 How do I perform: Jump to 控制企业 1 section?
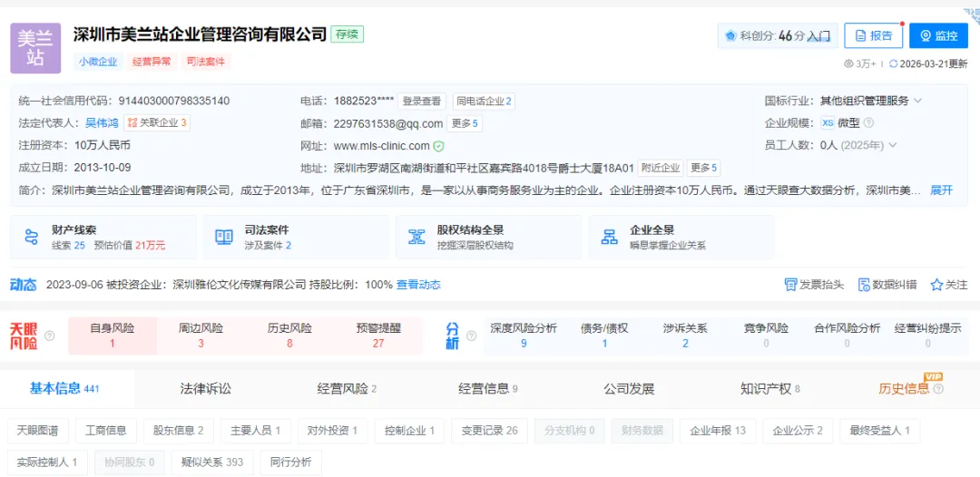(409, 430)
